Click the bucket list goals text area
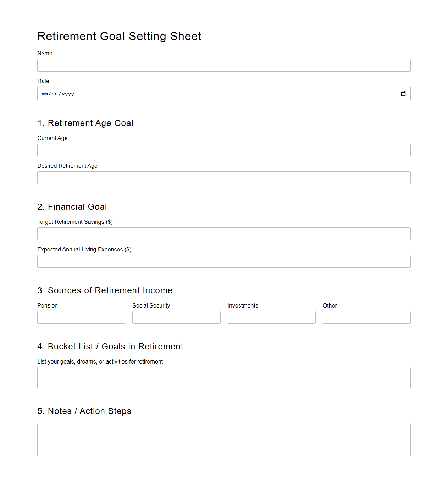The height and width of the screenshot is (504, 448). [223, 377]
